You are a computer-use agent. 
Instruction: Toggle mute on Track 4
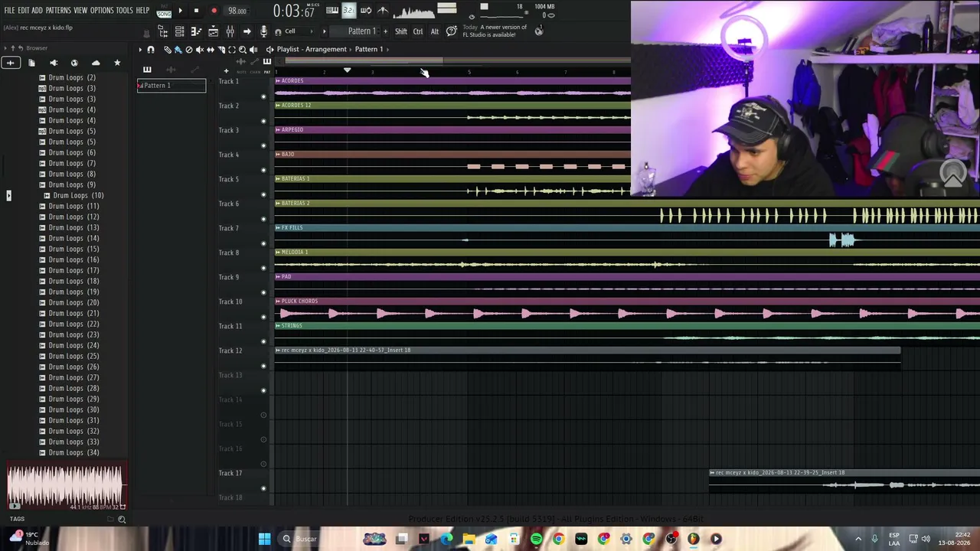(263, 170)
